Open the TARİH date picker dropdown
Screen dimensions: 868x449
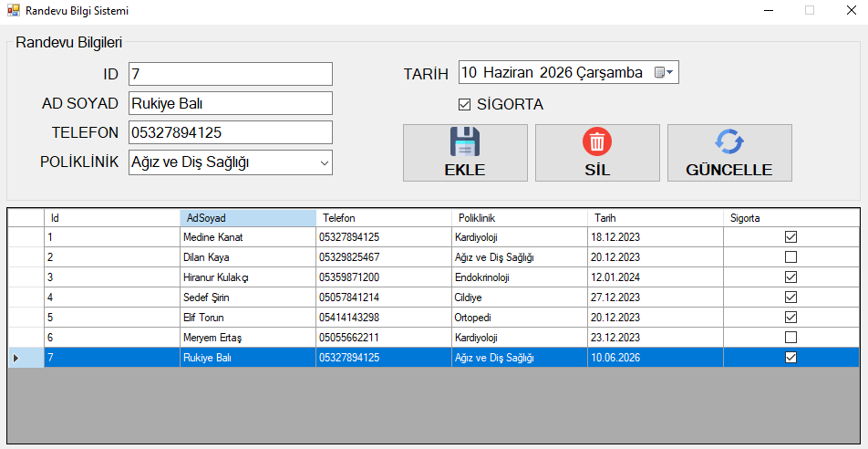click(x=670, y=73)
